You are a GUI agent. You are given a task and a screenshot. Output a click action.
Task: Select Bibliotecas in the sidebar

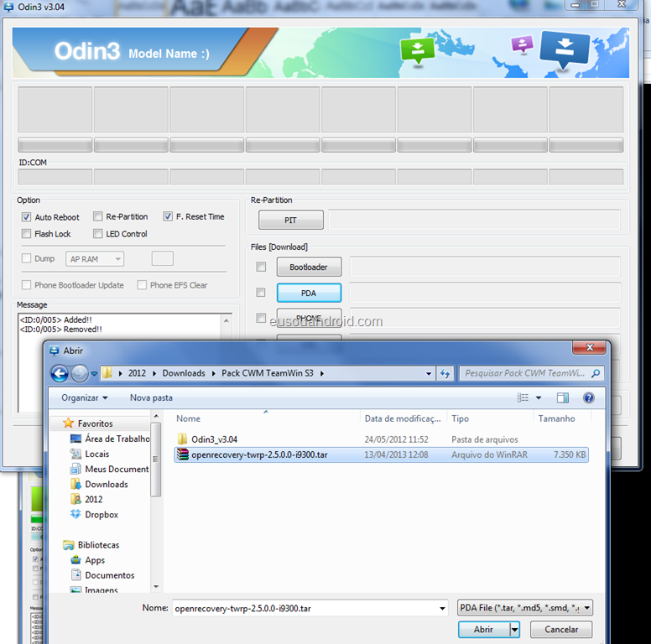[x=91, y=545]
